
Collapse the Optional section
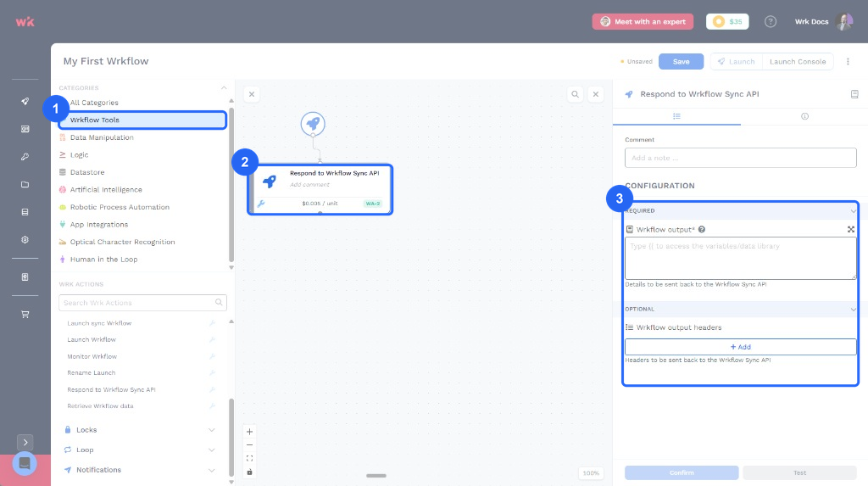[x=853, y=310]
